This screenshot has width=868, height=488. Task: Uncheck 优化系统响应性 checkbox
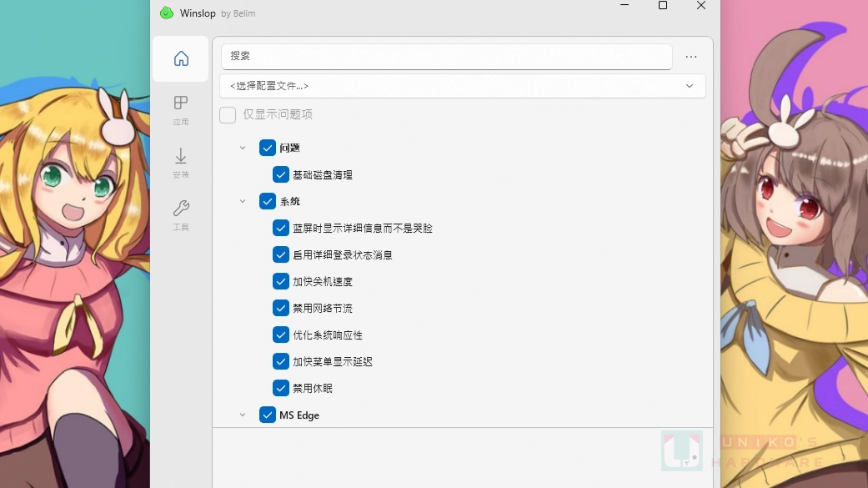tap(281, 335)
